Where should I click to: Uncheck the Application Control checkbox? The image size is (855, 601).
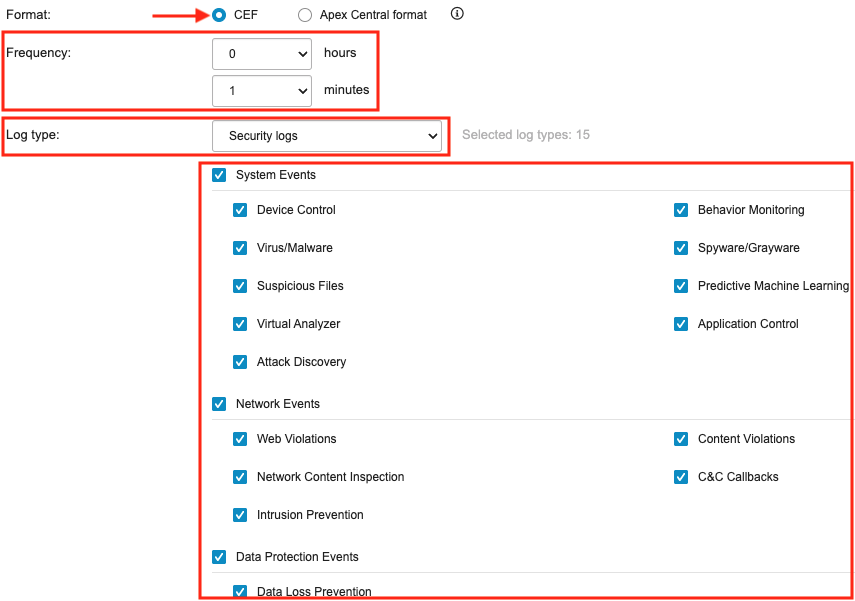coord(681,324)
